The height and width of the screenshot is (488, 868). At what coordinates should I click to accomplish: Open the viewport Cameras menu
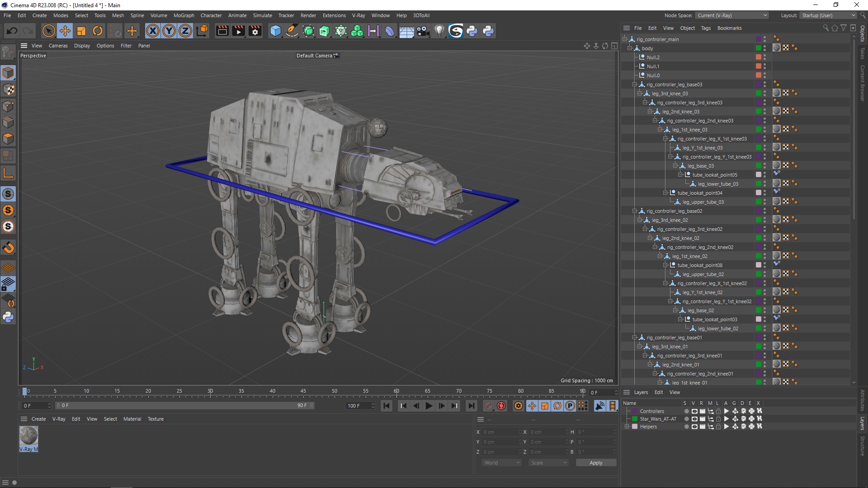point(58,46)
